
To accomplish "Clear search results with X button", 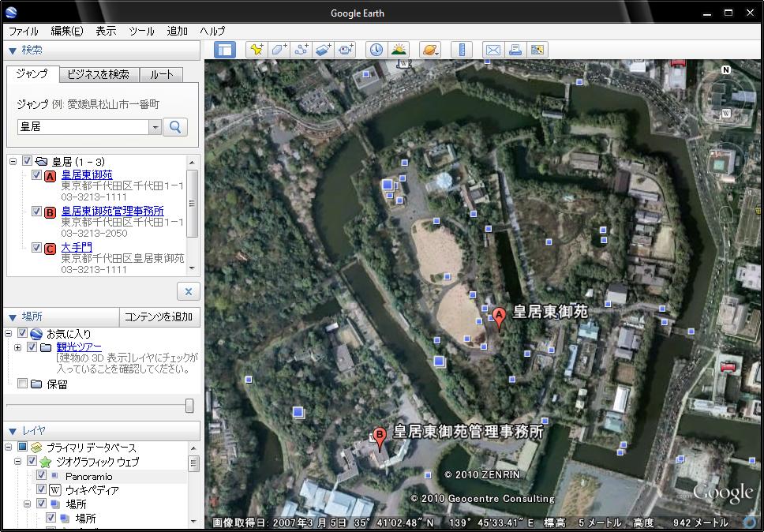I will (x=189, y=291).
